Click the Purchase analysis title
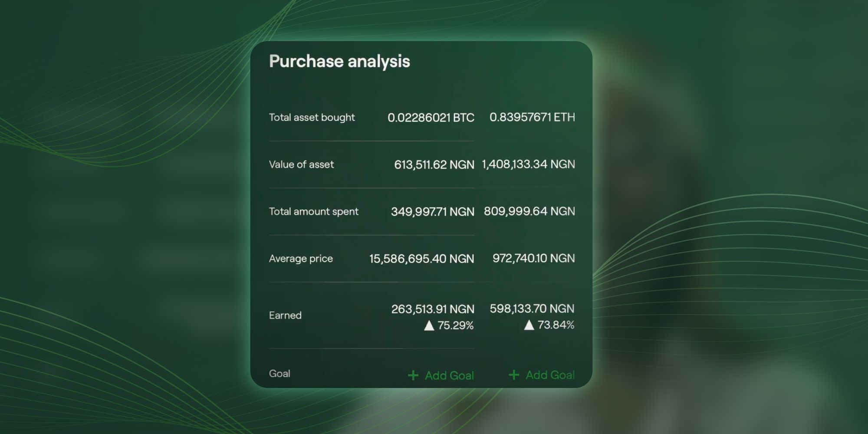Screen dimensions: 868x434 pyautogui.click(x=339, y=61)
